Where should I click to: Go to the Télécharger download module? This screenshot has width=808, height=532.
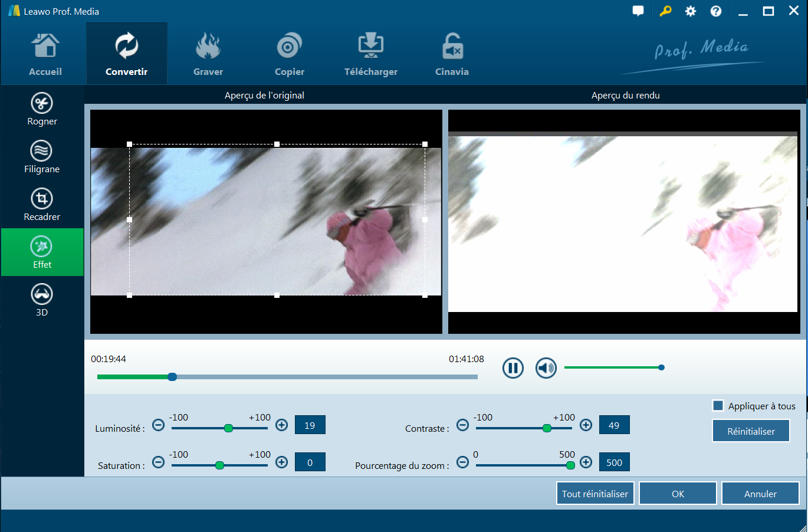click(x=371, y=55)
